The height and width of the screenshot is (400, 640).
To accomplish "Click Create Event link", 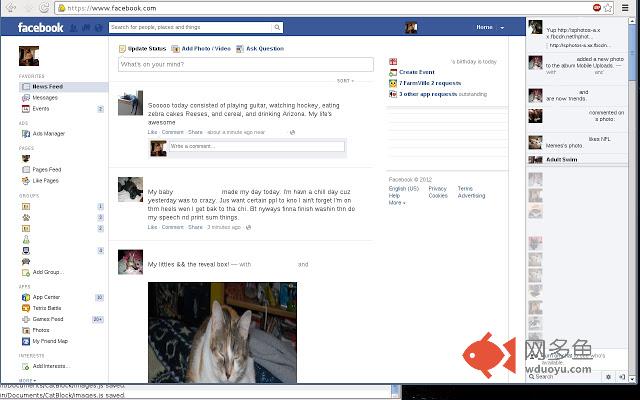I will pyautogui.click(x=416, y=72).
